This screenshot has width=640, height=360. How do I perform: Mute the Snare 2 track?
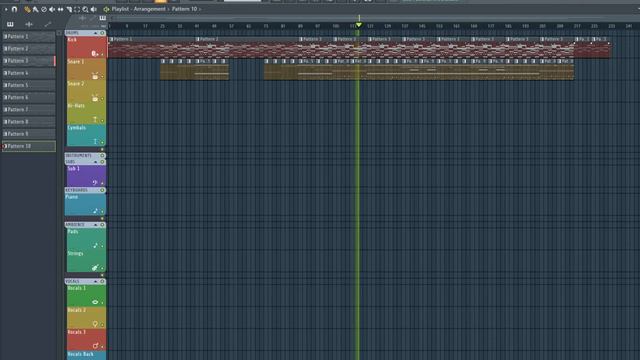(102, 98)
